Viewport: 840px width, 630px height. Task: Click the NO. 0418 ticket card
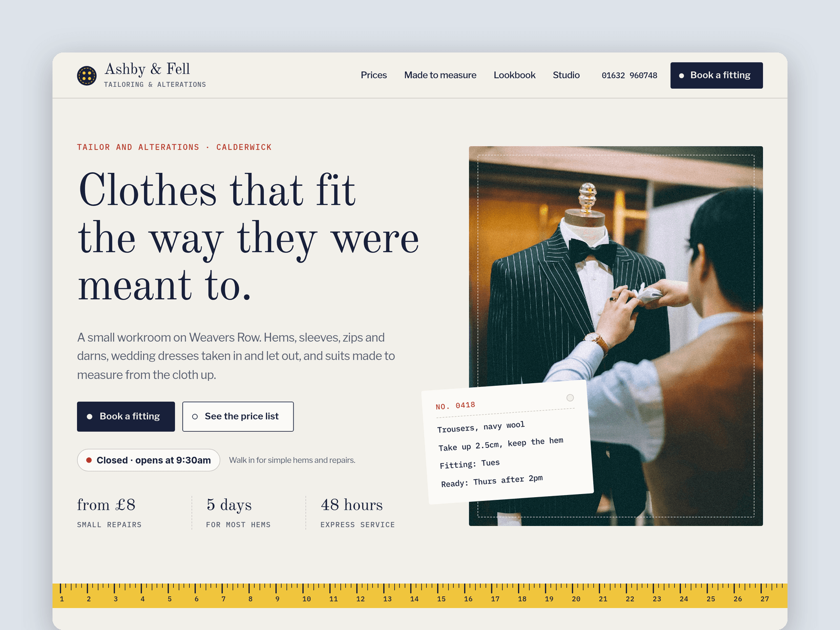click(507, 443)
